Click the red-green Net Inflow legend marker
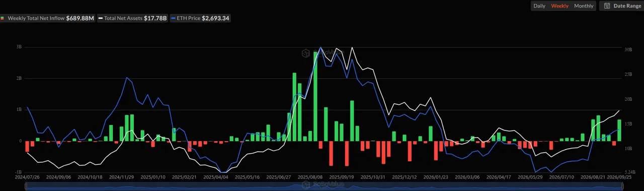Screen dimensions: 644x191 pyautogui.click(x=2, y=18)
